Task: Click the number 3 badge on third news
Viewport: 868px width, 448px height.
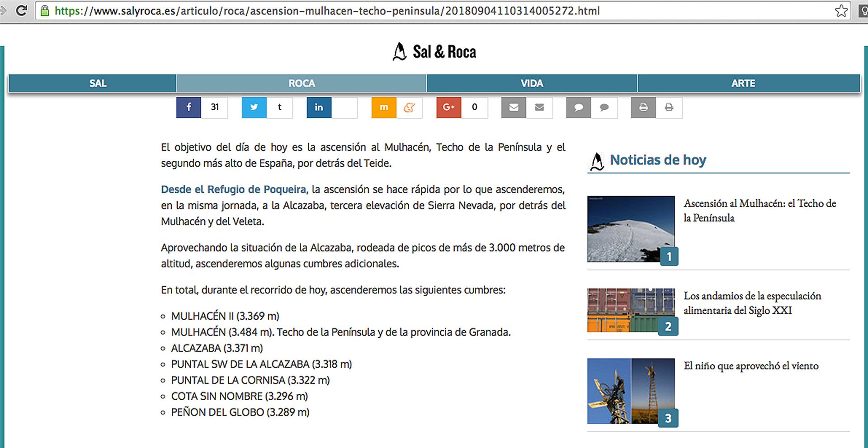Action: [668, 418]
